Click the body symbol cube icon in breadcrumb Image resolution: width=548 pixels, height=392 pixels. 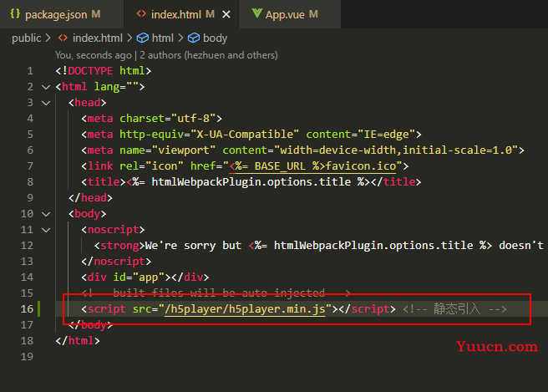pyautogui.click(x=194, y=38)
